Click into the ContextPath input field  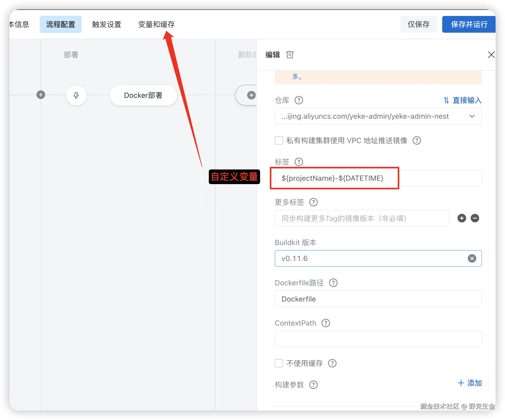(x=378, y=339)
